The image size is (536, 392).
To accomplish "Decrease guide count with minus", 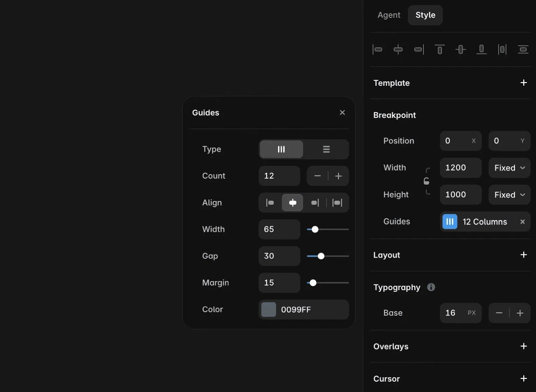I will (318, 176).
